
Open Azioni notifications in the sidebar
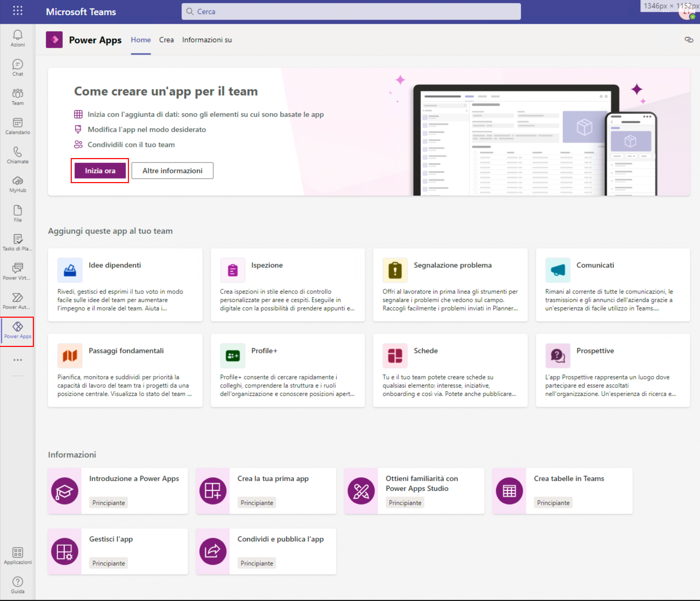tap(17, 38)
